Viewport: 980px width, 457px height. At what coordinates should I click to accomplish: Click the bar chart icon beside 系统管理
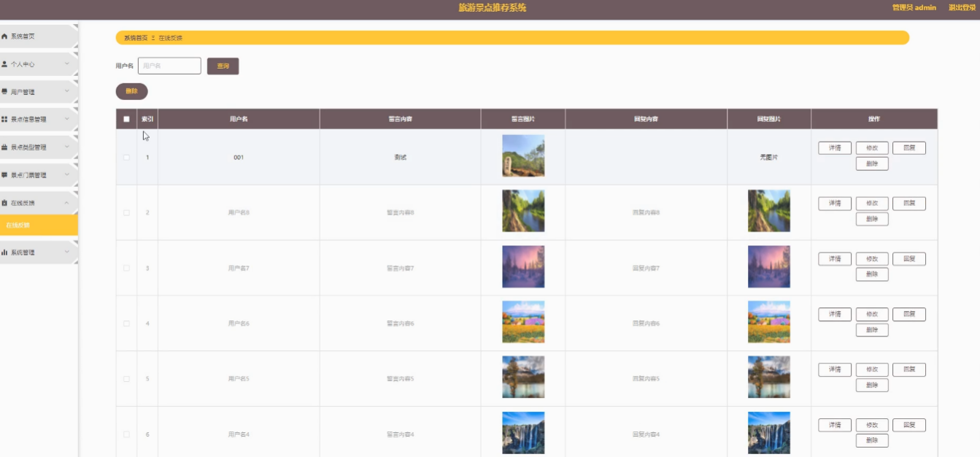[x=4, y=253]
